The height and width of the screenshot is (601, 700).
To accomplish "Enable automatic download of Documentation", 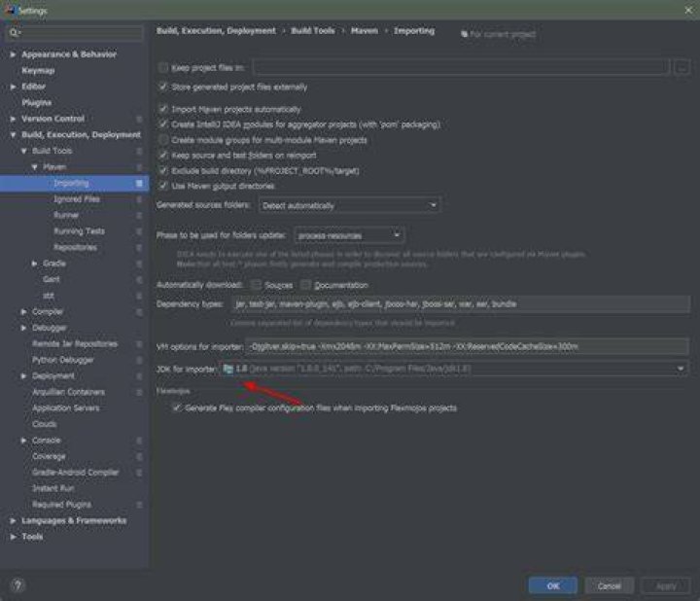I will point(306,285).
